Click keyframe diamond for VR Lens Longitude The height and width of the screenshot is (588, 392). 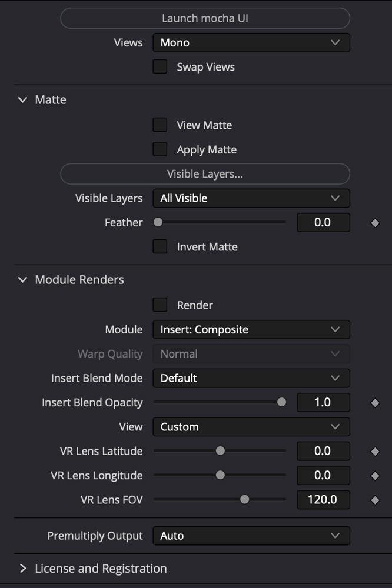click(x=375, y=476)
